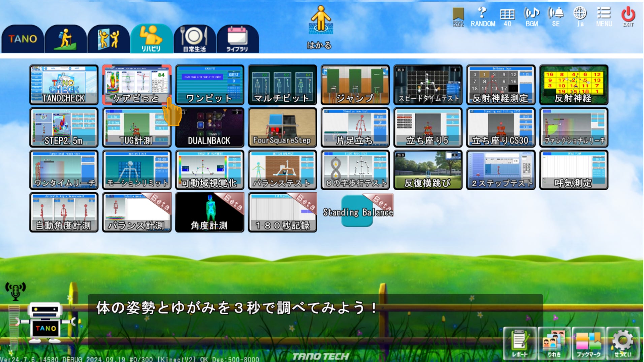The height and width of the screenshot is (362, 644).
Task: Launch the TUG計測 tile
Action: point(137,127)
